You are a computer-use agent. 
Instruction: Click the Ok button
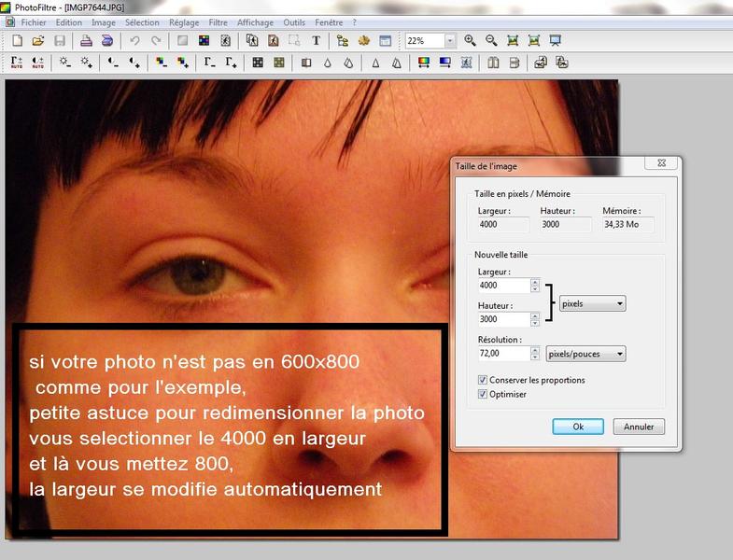tap(577, 427)
